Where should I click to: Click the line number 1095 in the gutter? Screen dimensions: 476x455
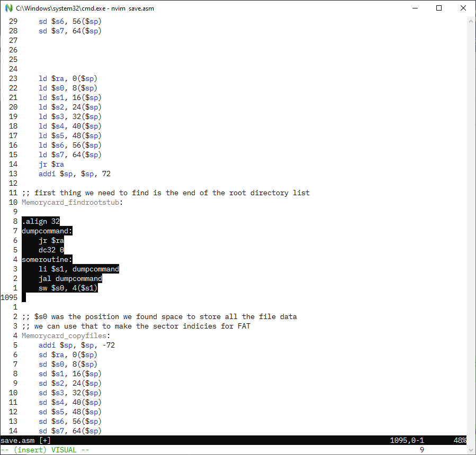pyautogui.click(x=9, y=297)
